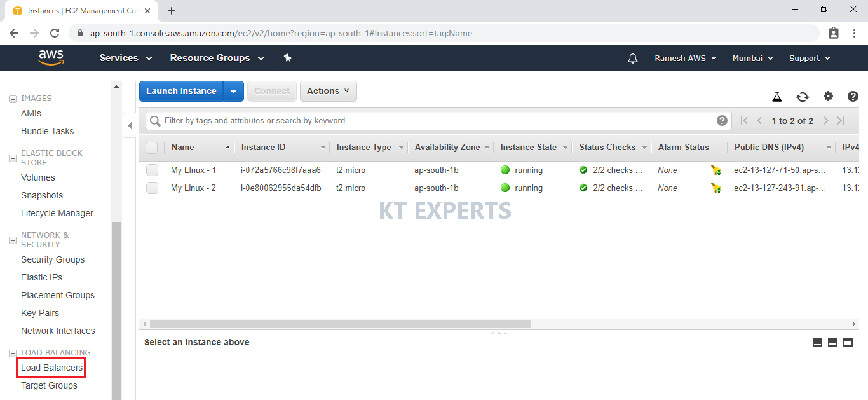Set details pane to half-height layout
Screen dimensions: 868x400
click(x=832, y=342)
